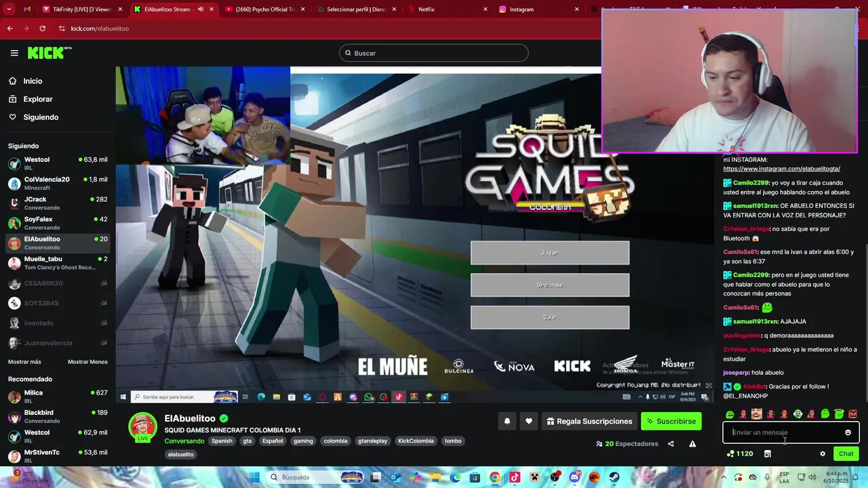Expand list with Mostrar más
Screen dimensions: 868x488
click(24, 362)
